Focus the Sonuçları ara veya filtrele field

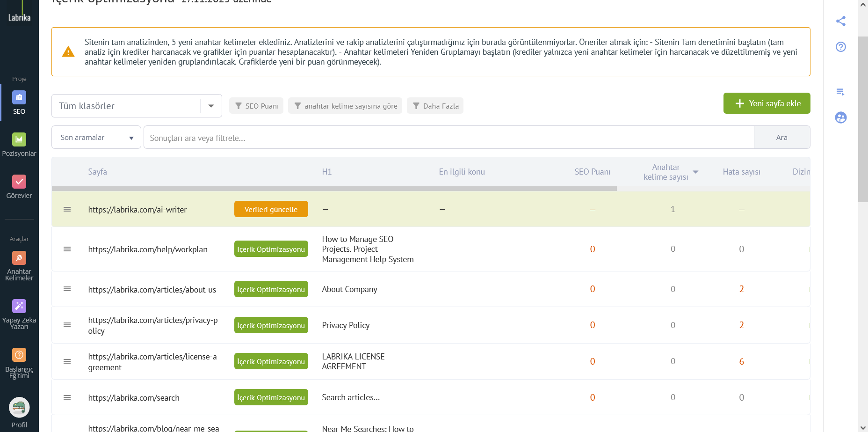[x=448, y=138]
